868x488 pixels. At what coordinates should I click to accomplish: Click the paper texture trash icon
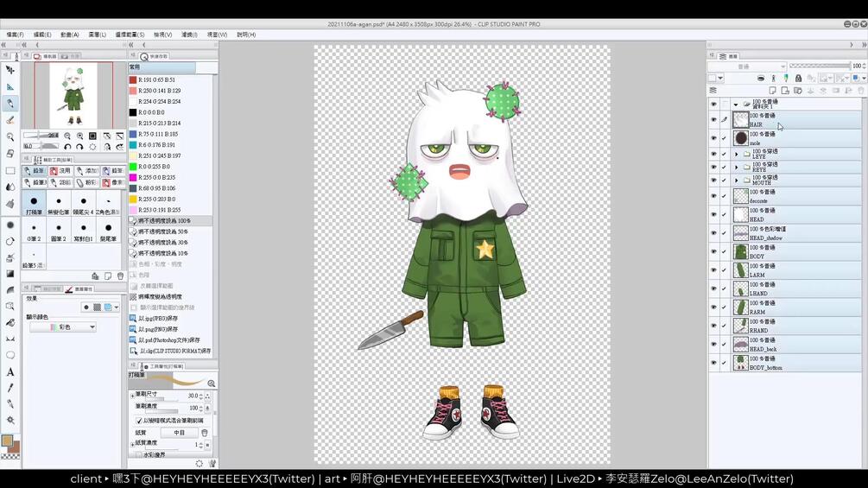[205, 433]
